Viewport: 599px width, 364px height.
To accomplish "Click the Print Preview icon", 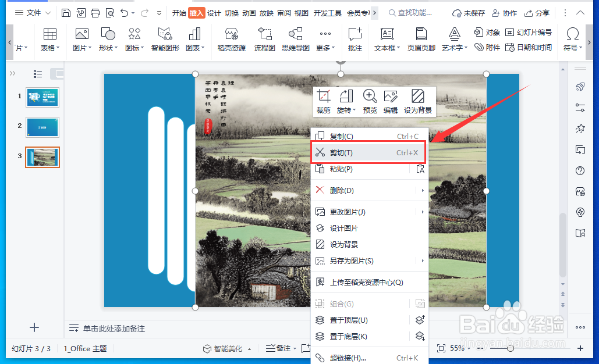I will [110, 13].
